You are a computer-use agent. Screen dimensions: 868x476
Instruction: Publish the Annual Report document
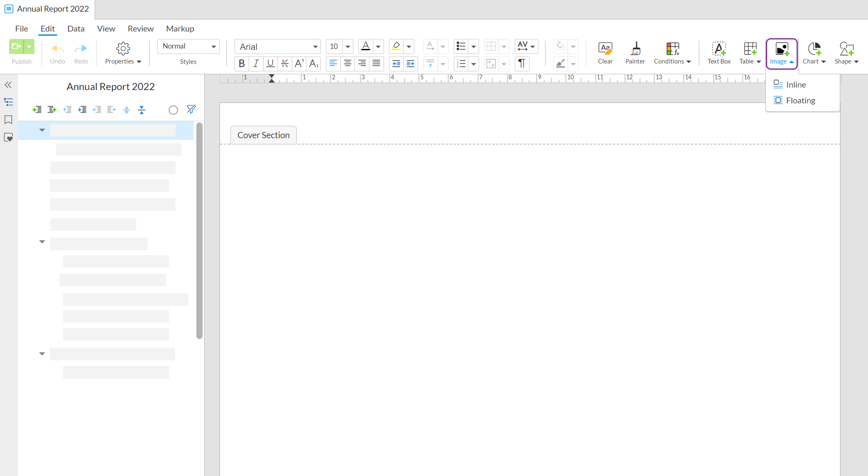[16, 46]
